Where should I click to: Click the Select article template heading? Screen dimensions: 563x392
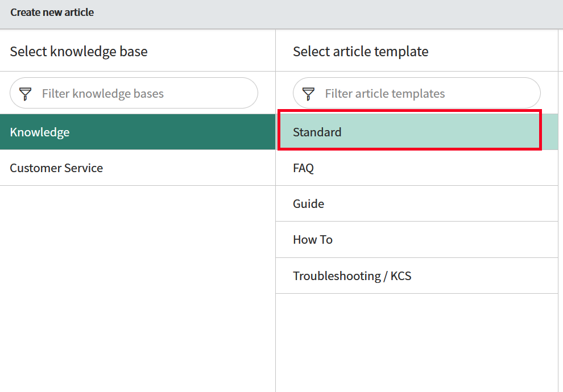tap(361, 51)
